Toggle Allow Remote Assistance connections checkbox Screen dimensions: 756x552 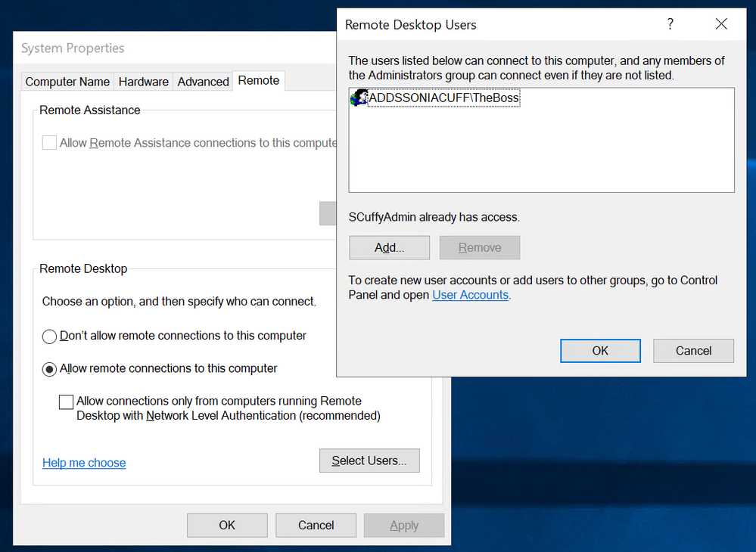49,143
